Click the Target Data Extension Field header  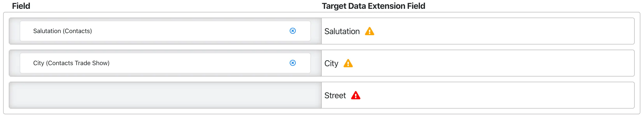[x=373, y=6]
